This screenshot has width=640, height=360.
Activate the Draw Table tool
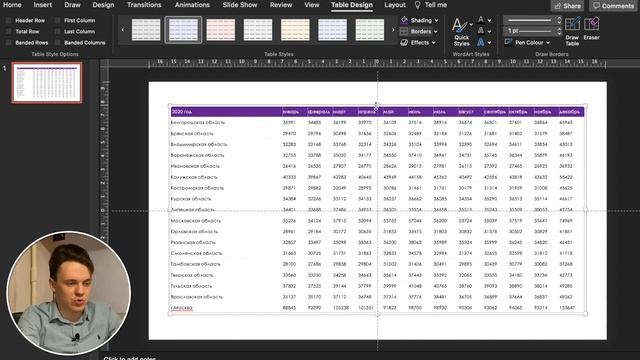572,31
